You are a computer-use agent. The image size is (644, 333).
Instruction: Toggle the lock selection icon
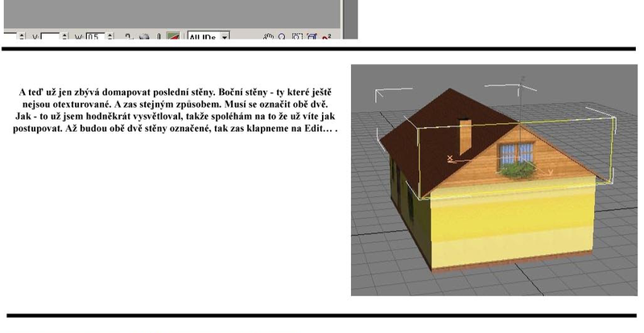(130, 36)
